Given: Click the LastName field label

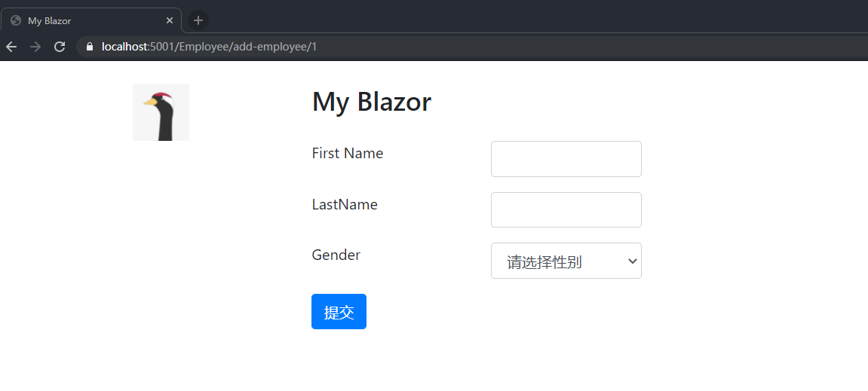Looking at the screenshot, I should [x=345, y=204].
